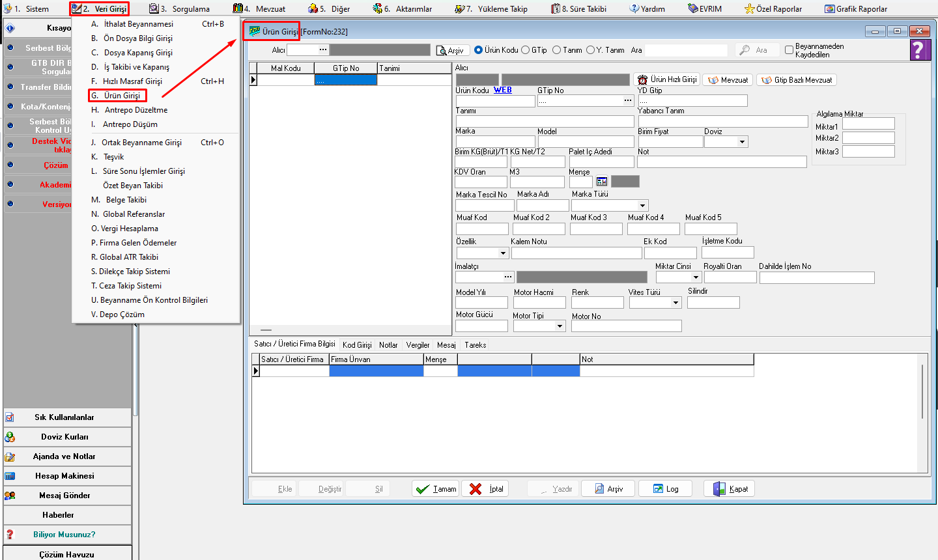
Task: Switch to the Vergiler tab
Action: (x=418, y=345)
